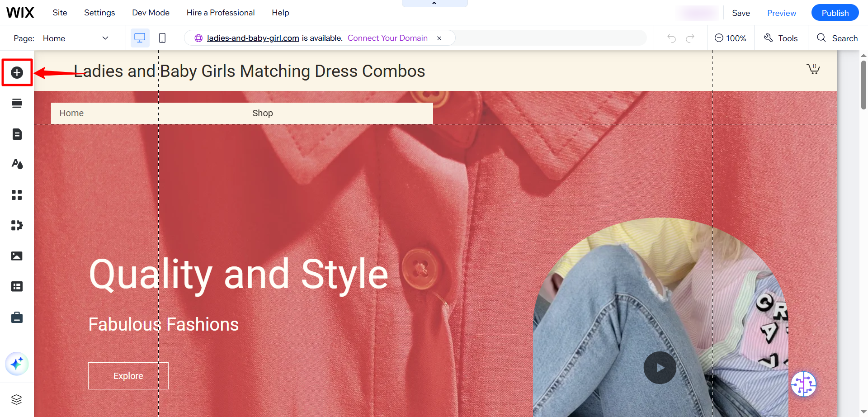868x417 pixels.
Task: Open the My Business puzzle panel
Action: pyautogui.click(x=17, y=225)
